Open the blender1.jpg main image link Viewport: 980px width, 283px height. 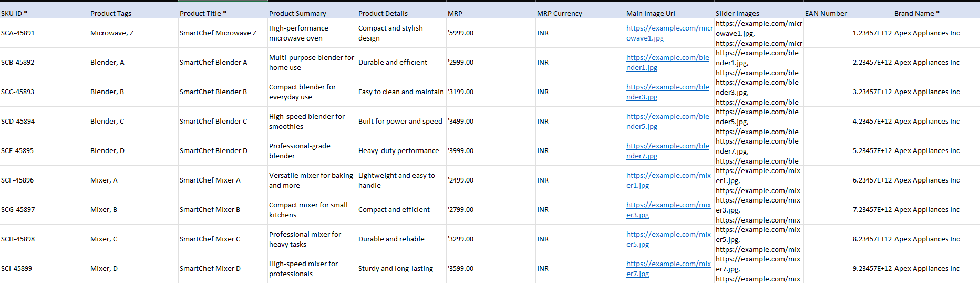[667, 63]
